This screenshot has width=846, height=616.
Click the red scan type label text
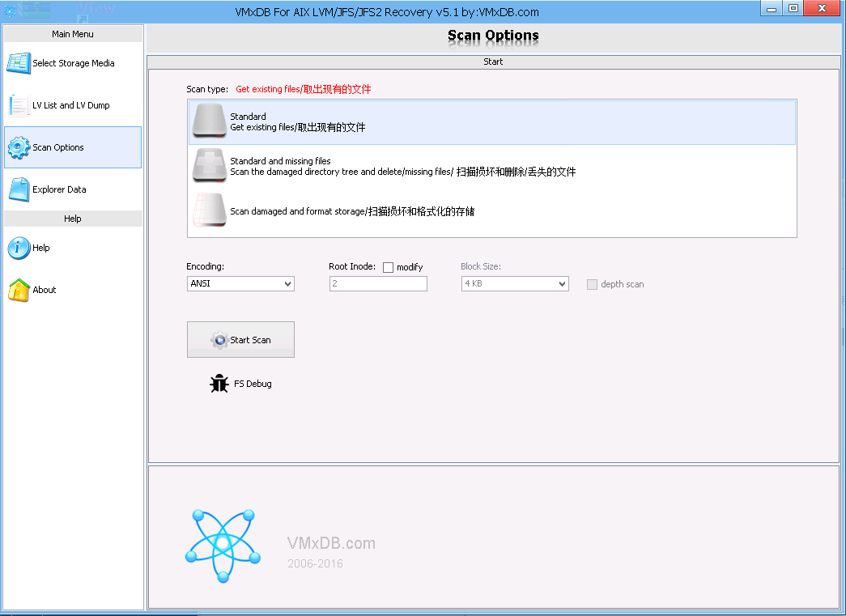tap(304, 89)
